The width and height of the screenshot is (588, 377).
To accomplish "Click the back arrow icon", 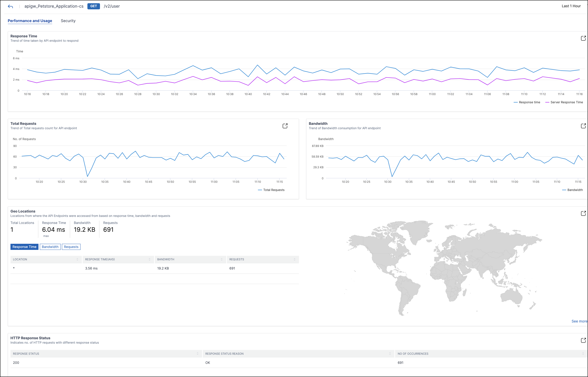I will (10, 6).
